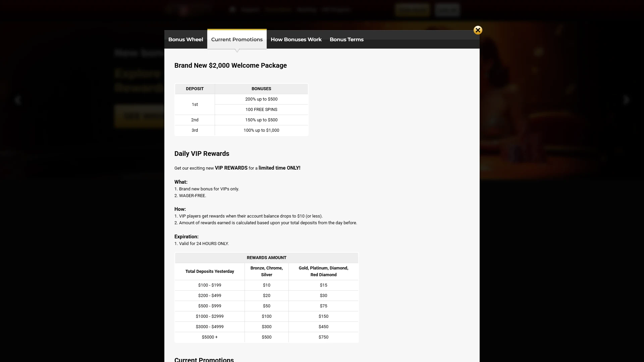Screen dimensions: 644x362
Task: Select the $3000 - $4999 deposit range cell
Action: click(x=210, y=327)
